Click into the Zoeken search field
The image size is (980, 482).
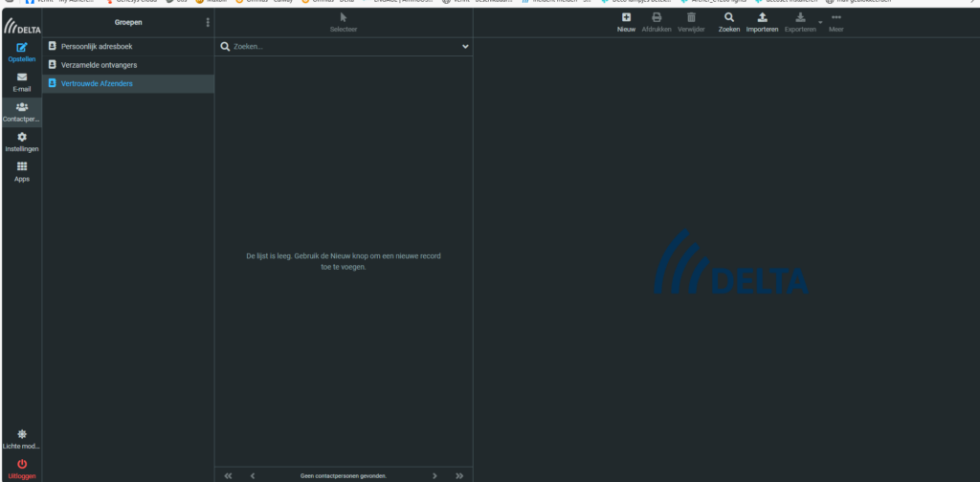tap(340, 46)
